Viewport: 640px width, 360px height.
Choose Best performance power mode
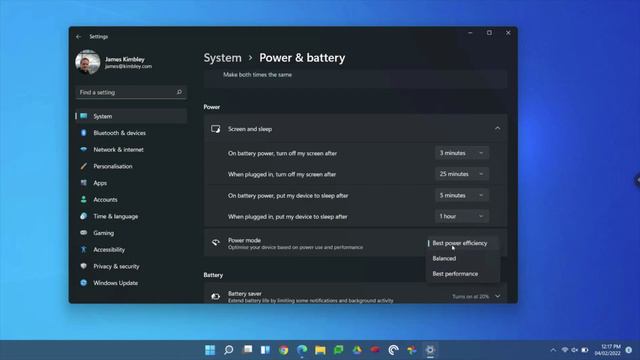pyautogui.click(x=462, y=274)
